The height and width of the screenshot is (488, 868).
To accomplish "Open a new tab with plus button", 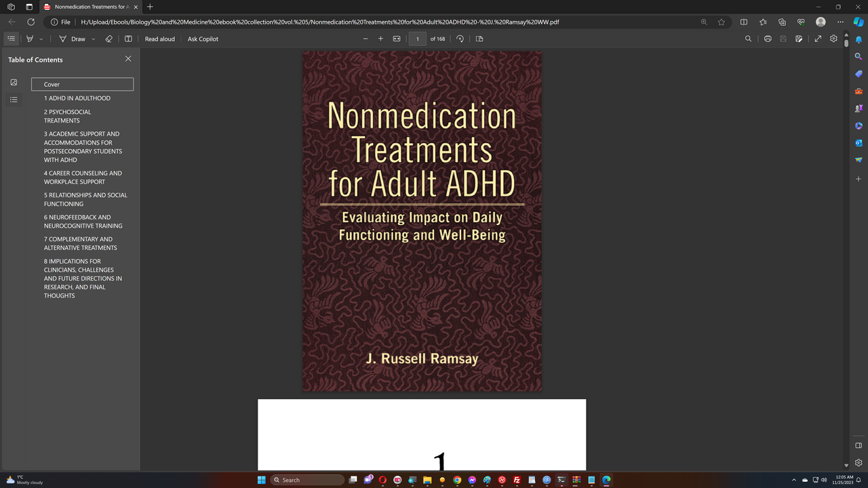I will coord(150,7).
